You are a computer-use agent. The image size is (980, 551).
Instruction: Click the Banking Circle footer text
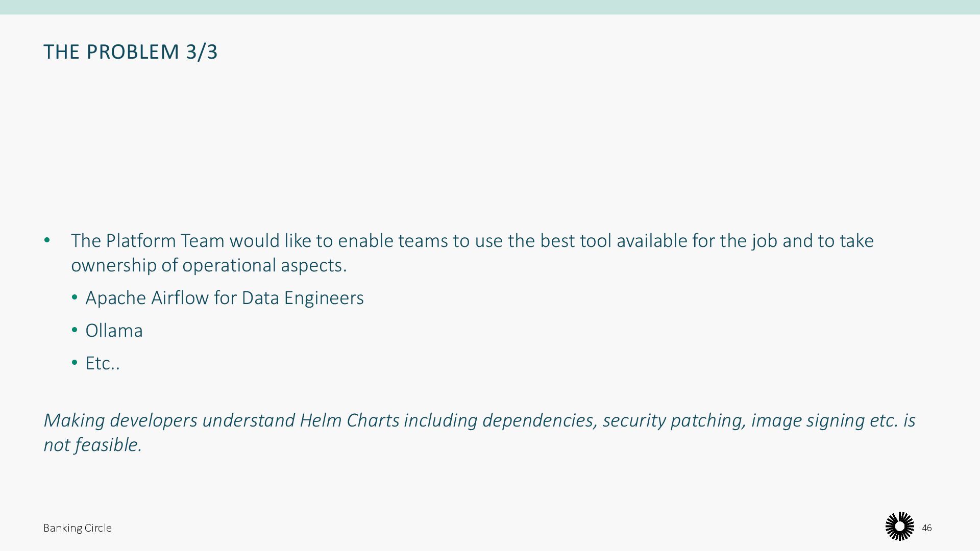coord(78,528)
